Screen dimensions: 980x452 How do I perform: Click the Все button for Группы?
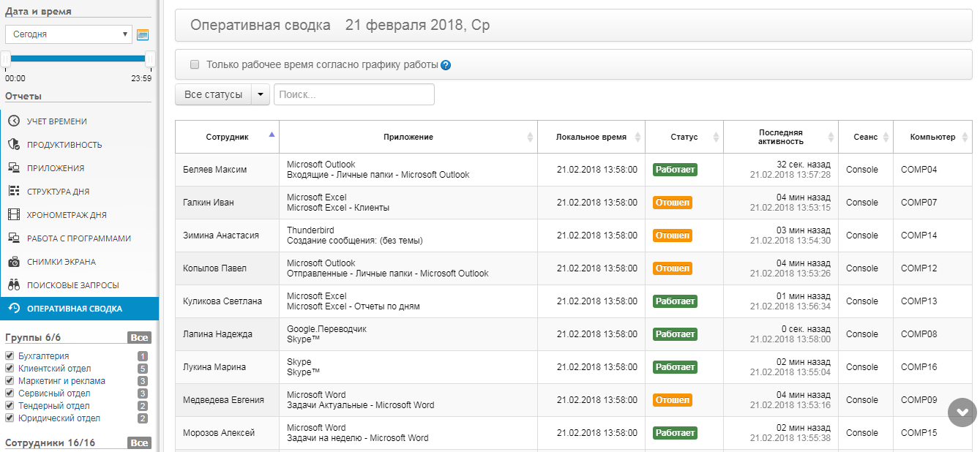click(139, 338)
